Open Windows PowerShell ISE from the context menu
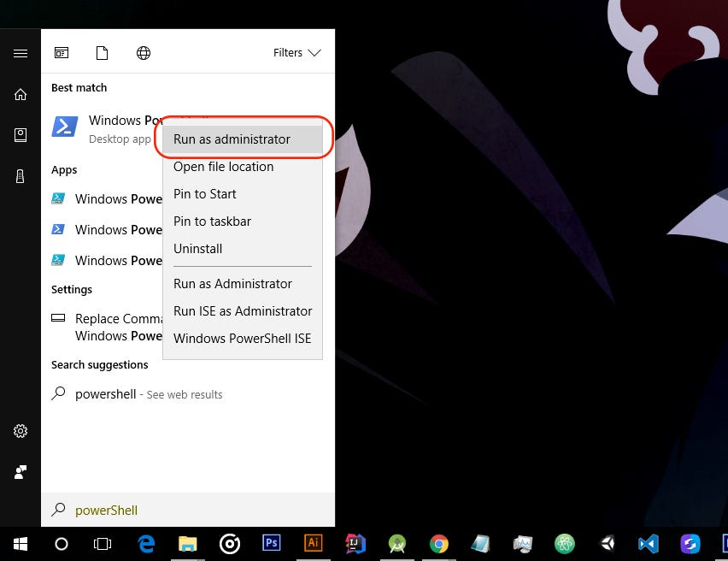The width and height of the screenshot is (728, 561). [242, 338]
